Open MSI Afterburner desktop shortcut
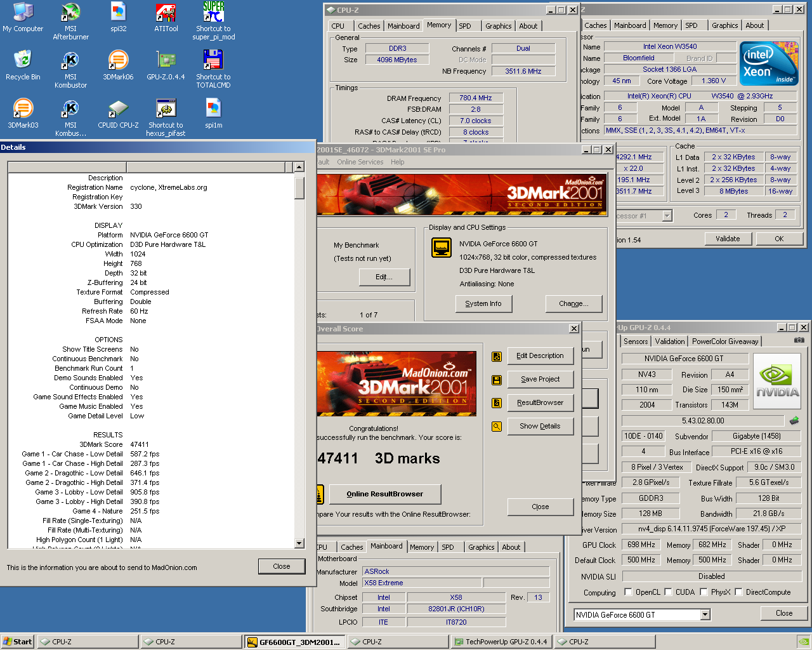 click(70, 20)
